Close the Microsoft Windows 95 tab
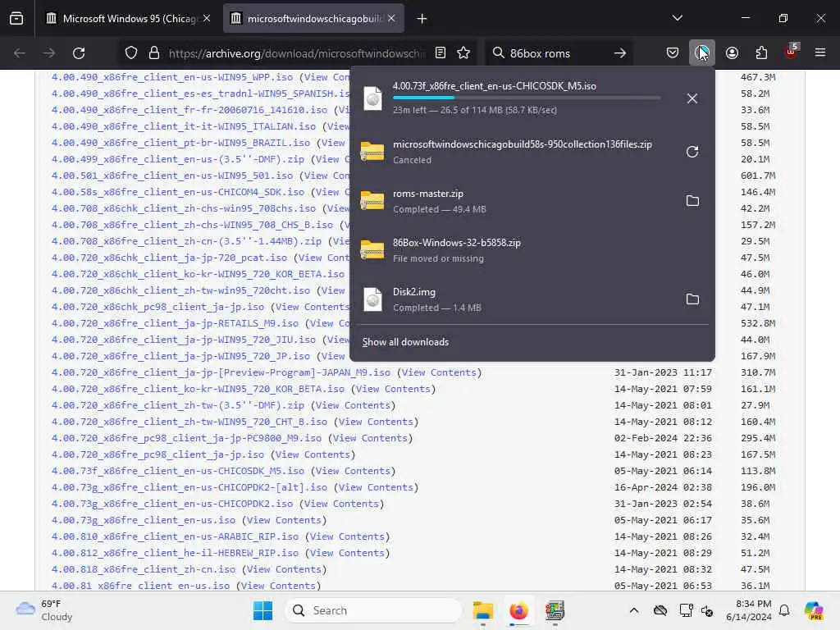This screenshot has width=840, height=630. [207, 18]
